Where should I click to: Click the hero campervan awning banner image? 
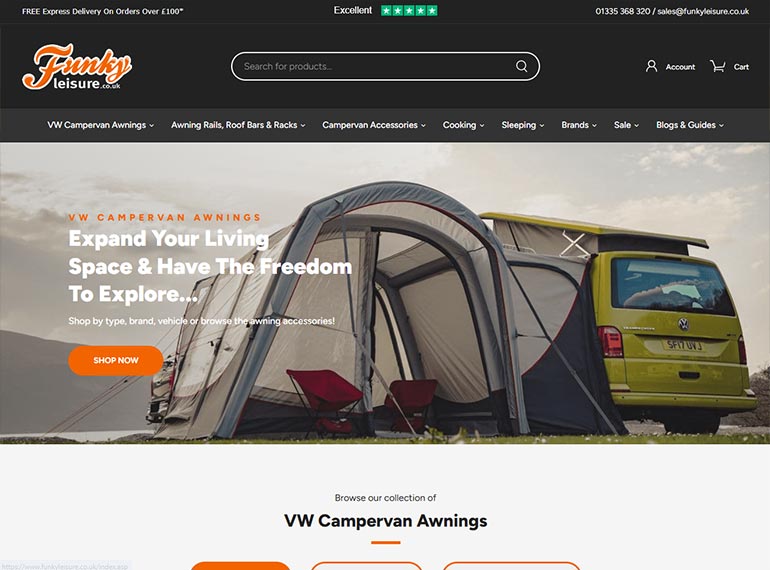click(x=385, y=293)
